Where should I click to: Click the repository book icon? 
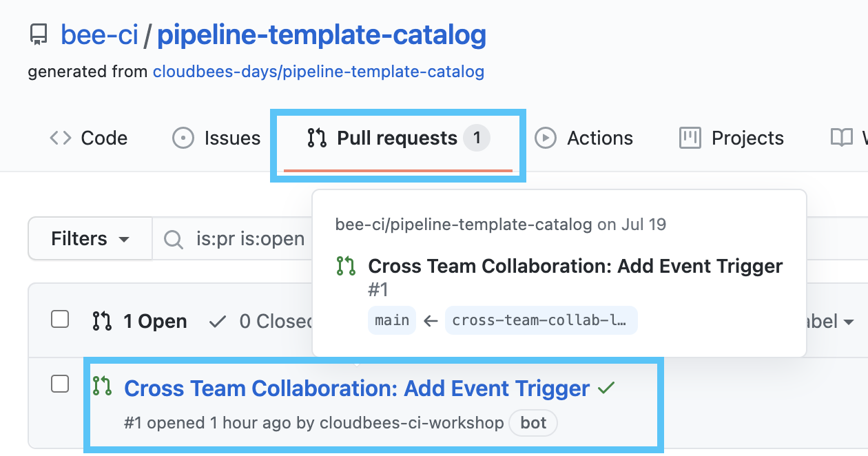(x=39, y=35)
